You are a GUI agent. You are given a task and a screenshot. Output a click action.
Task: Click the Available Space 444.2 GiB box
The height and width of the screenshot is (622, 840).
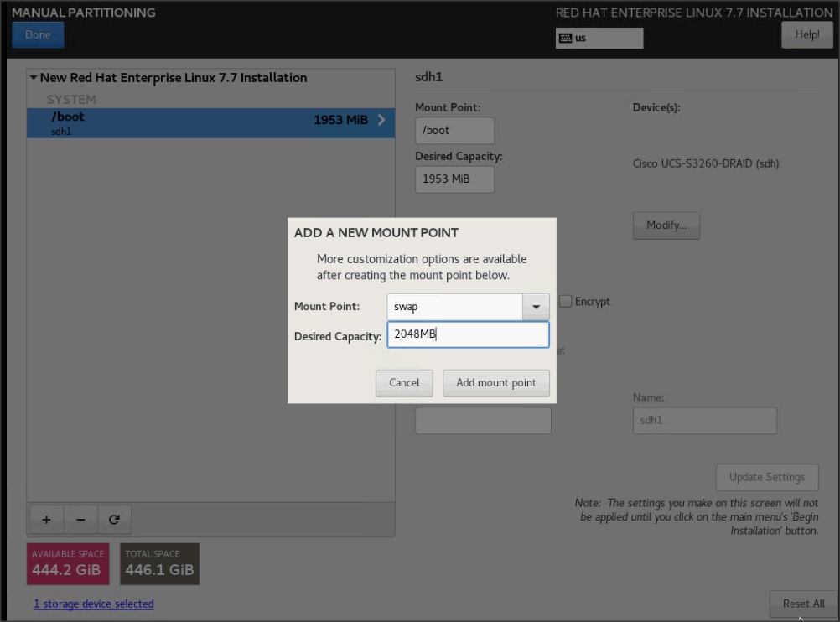68,563
